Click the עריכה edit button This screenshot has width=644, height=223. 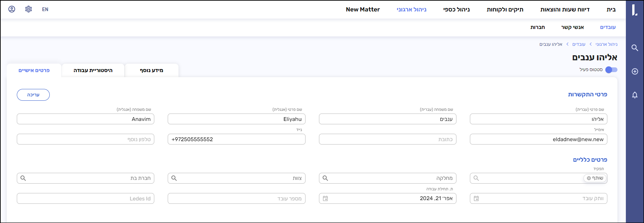(x=33, y=95)
